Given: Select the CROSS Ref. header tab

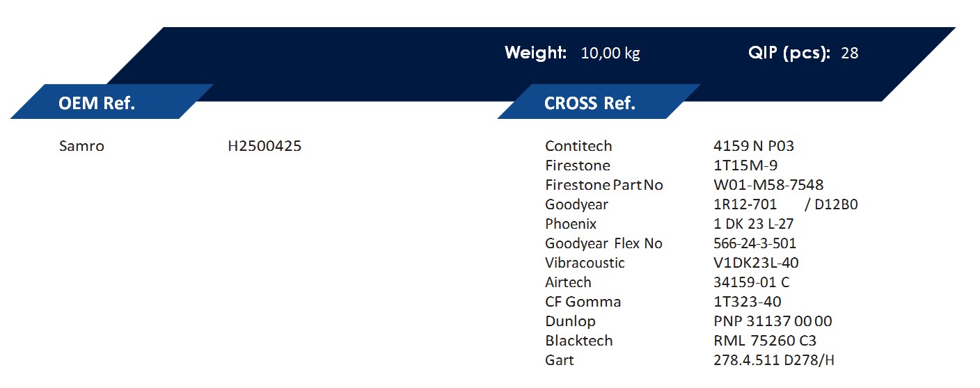Looking at the screenshot, I should point(599,102).
